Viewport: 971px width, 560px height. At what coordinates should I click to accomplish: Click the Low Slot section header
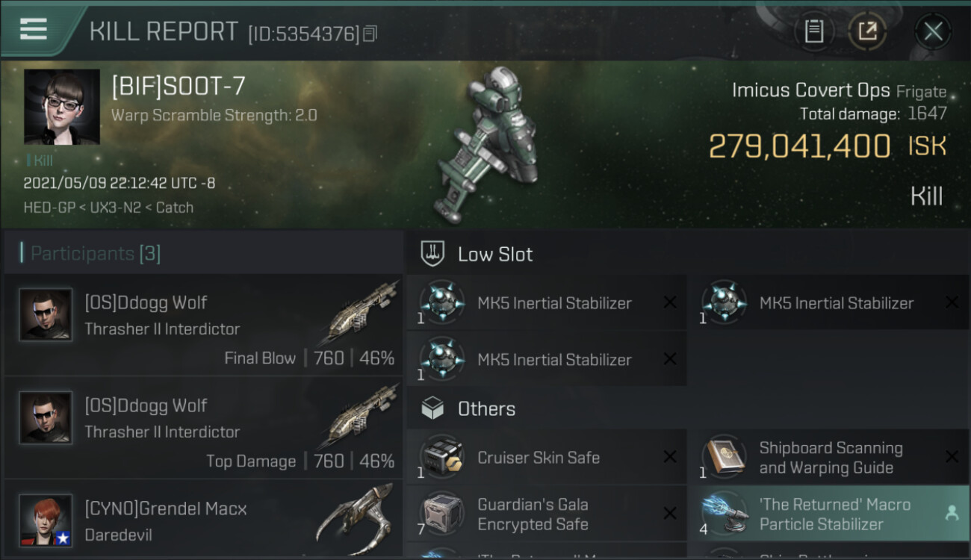point(688,254)
